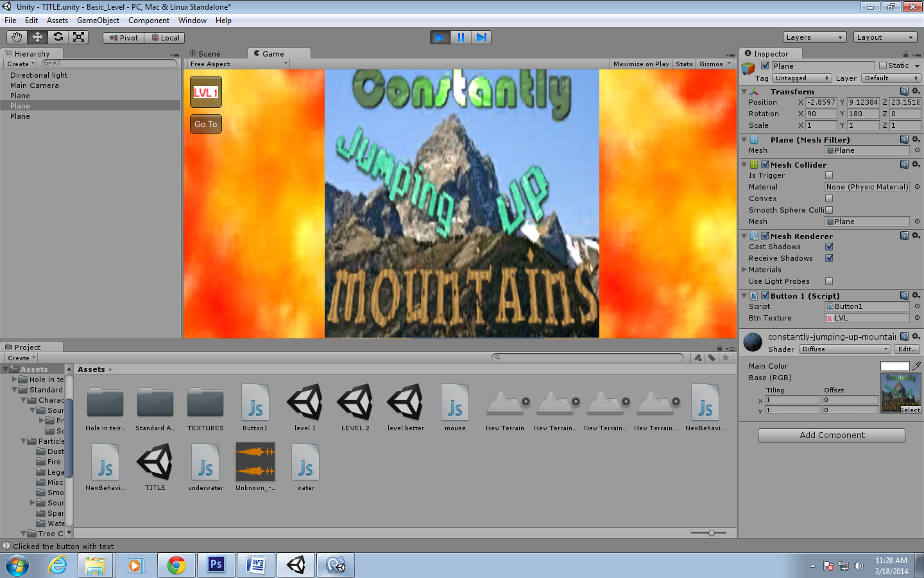Select the Scale tool in toolbar
This screenshot has height=578, width=924.
click(78, 37)
